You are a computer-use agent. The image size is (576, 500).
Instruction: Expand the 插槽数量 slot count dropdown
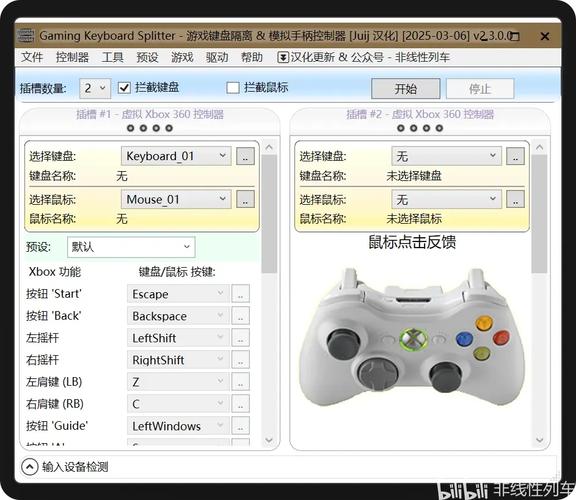(95, 89)
